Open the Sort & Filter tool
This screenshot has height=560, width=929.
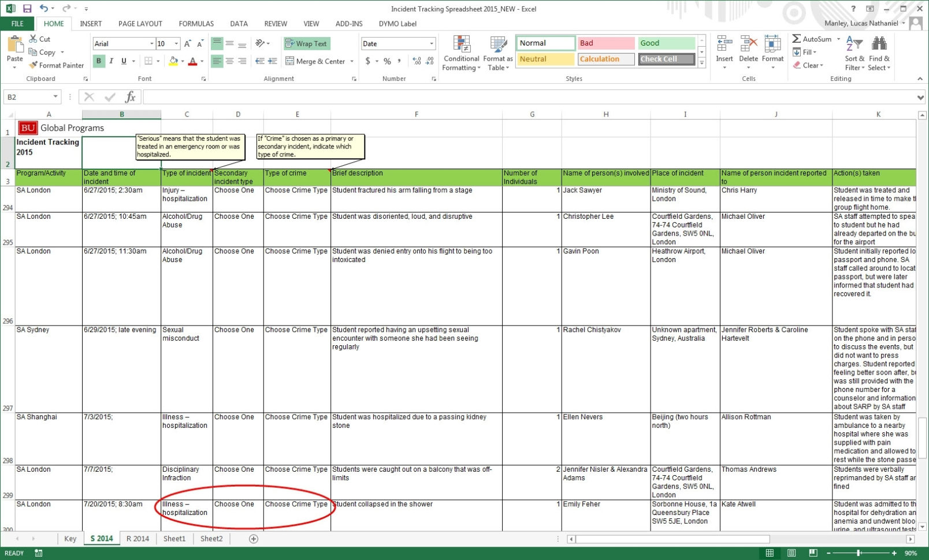854,52
